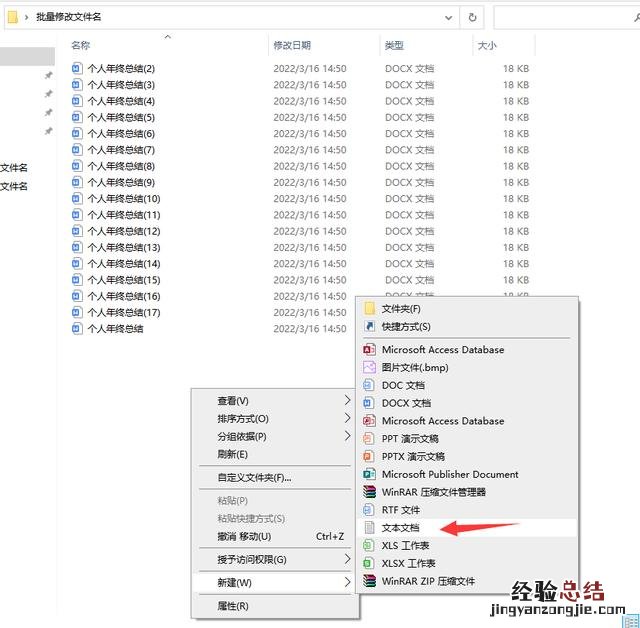This screenshot has width=640, height=628.
Task: Click the XLSX 工作表 icon
Action: point(369,564)
